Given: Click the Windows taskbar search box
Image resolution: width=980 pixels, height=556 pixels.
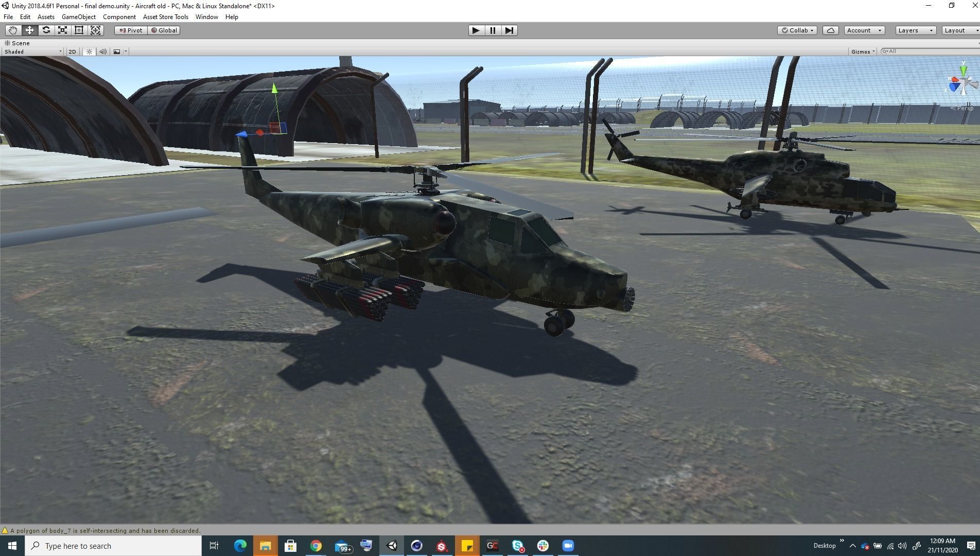Looking at the screenshot, I should pyautogui.click(x=113, y=546).
